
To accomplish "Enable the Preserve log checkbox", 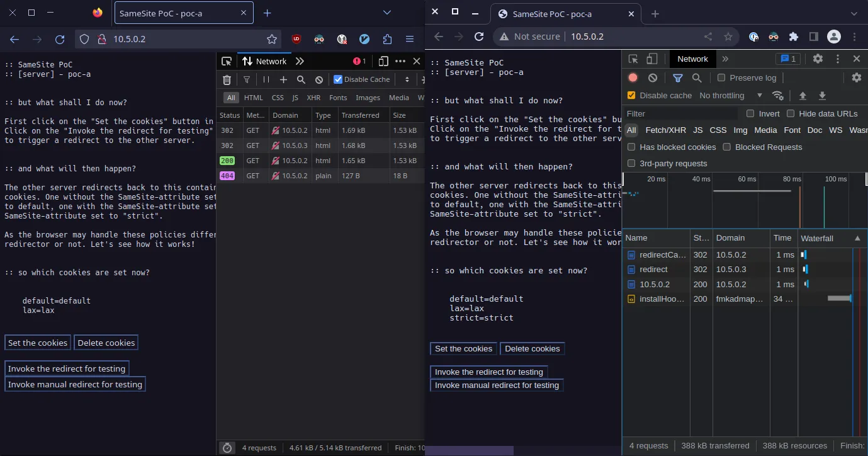I will tap(721, 78).
